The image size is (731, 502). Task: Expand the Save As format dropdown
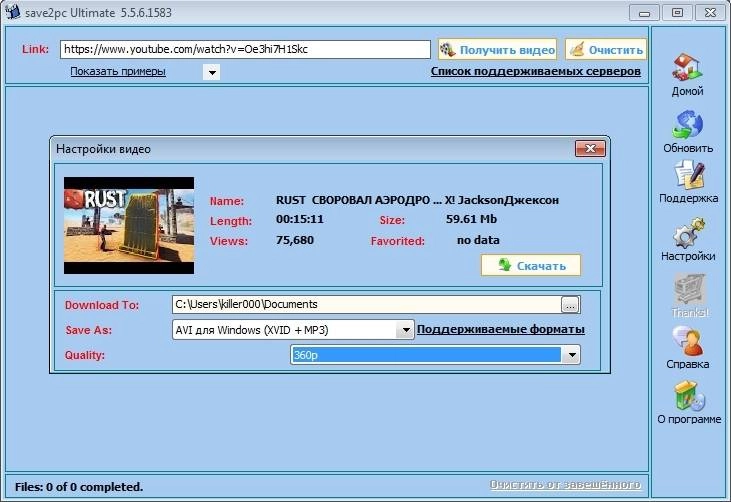[405, 330]
